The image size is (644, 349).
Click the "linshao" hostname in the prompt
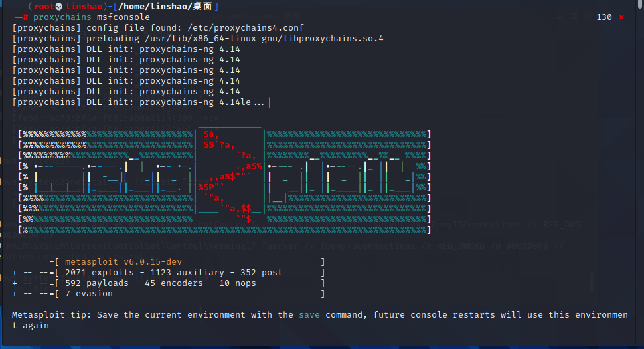click(84, 7)
